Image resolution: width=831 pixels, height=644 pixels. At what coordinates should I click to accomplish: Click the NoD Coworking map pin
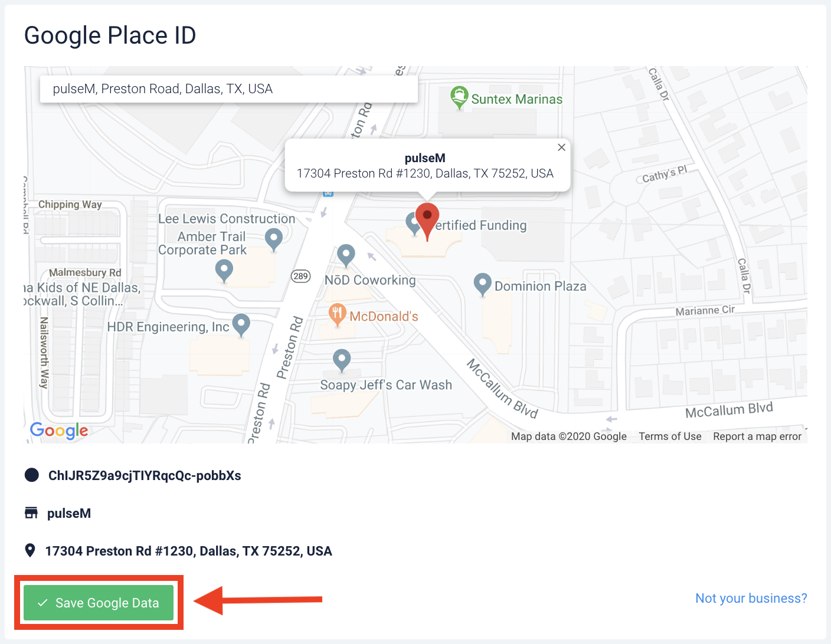coord(346,255)
